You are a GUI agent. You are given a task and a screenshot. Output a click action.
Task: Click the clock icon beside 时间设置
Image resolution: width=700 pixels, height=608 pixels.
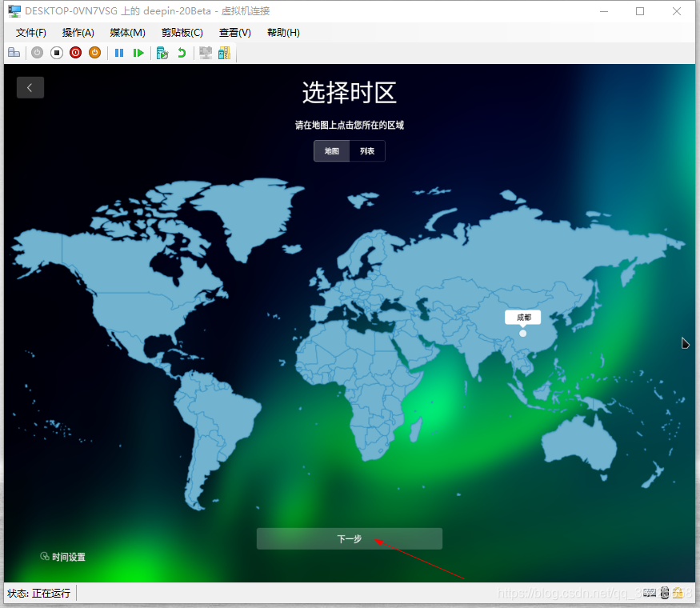pos(45,556)
